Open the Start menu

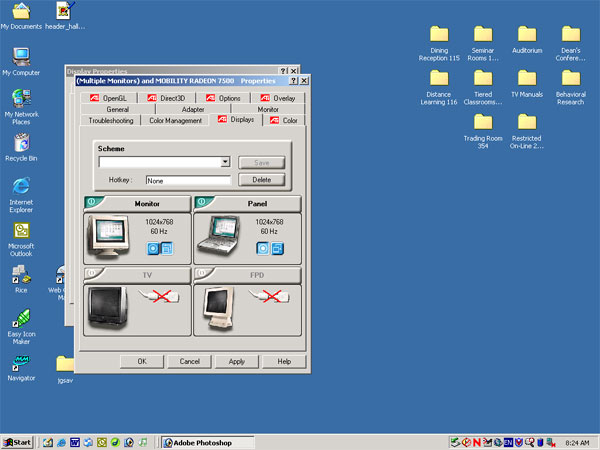coord(18,443)
